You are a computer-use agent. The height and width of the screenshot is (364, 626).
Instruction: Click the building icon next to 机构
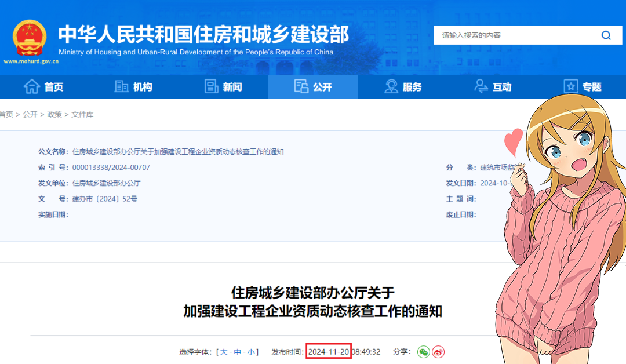pyautogui.click(x=121, y=86)
